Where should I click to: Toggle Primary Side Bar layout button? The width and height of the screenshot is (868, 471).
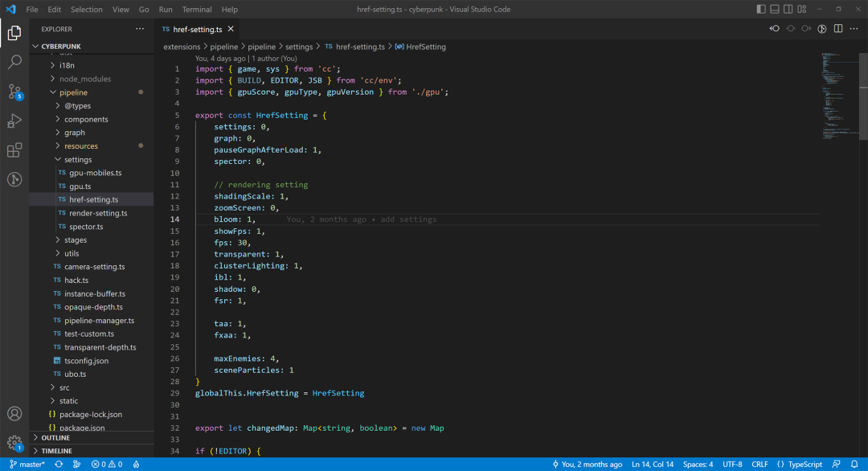pos(761,9)
